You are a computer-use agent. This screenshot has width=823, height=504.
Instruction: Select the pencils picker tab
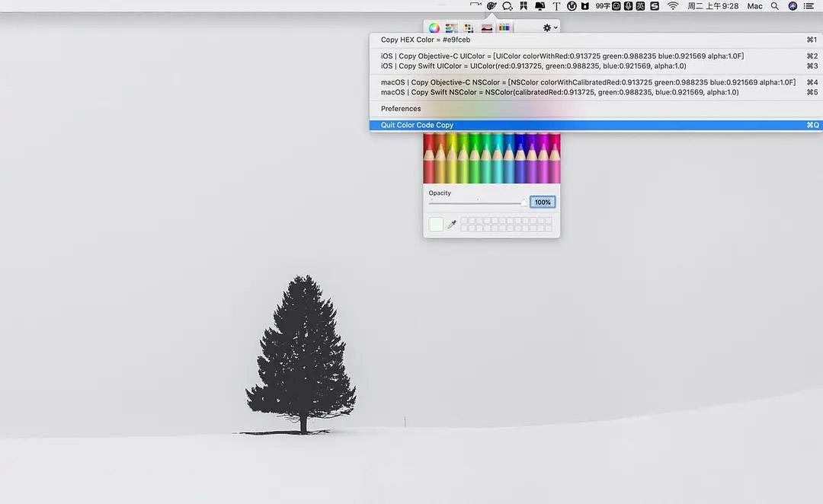[x=504, y=27]
